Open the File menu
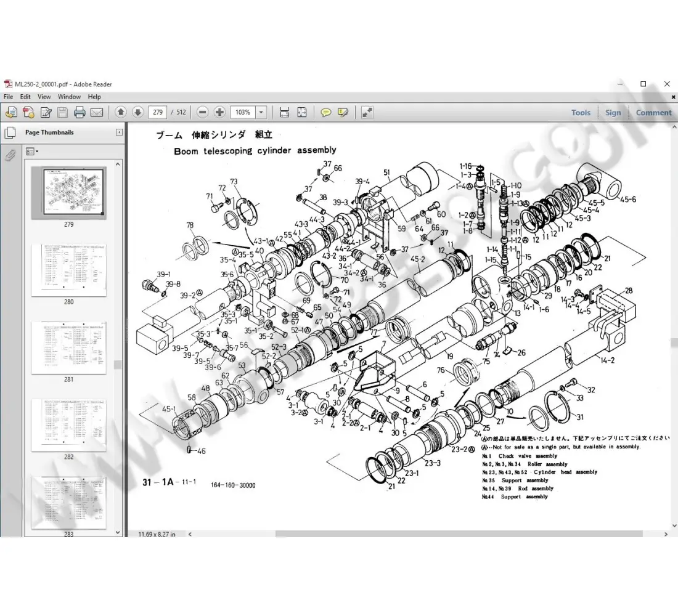Screen dimensions: 678x616 tap(9, 97)
